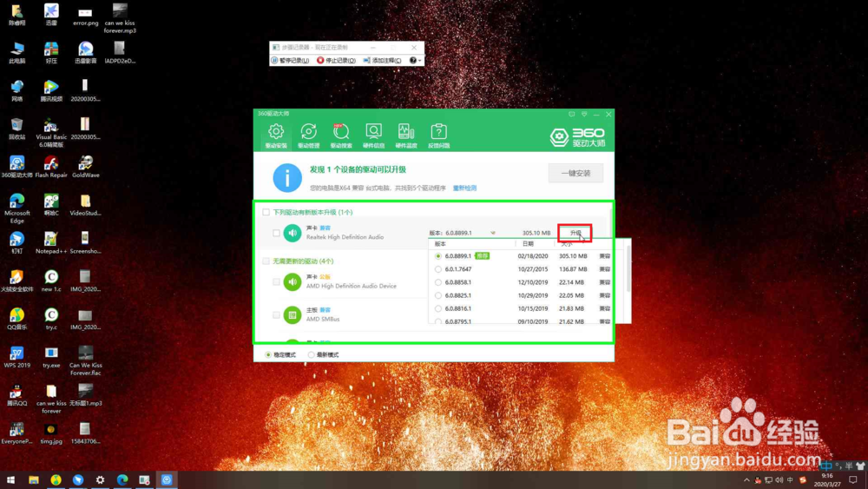Click the 一键安装 button
Screen dimensions: 868x489
coord(575,174)
